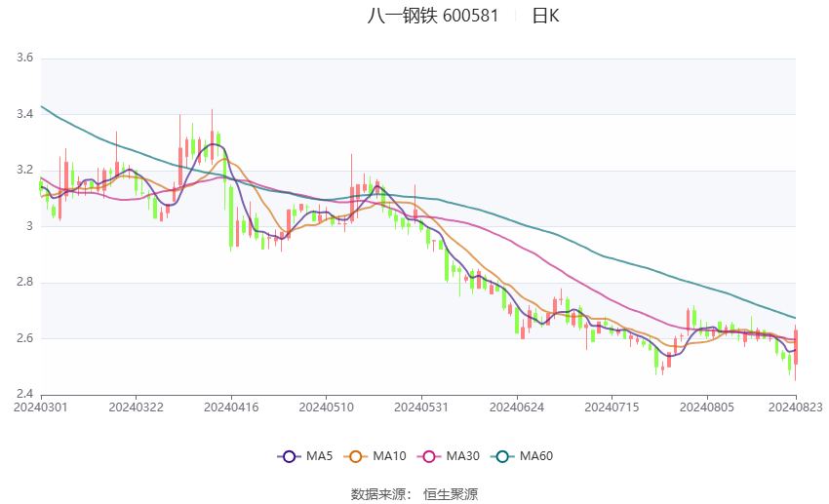Toggle the MA30 legend series

tap(449, 456)
